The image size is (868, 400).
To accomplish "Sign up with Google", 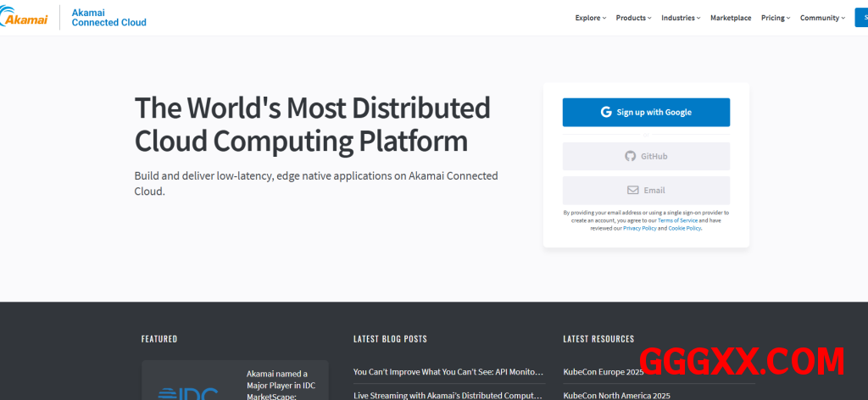I will click(x=646, y=112).
